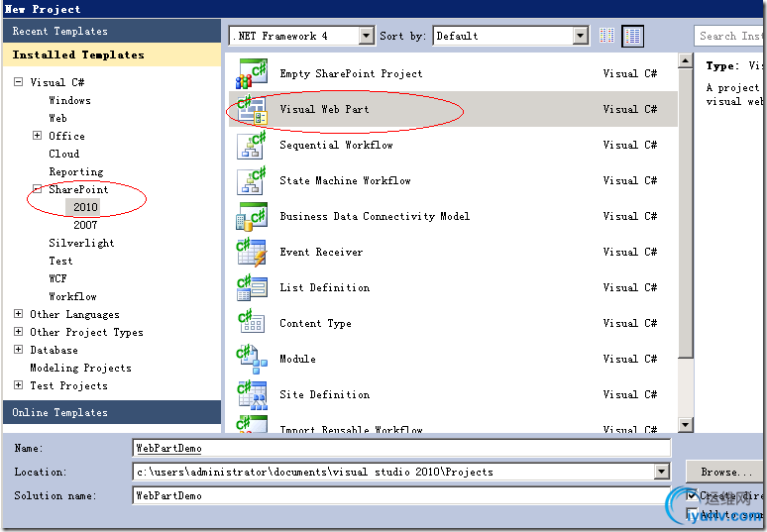
Task: Select the Site Definition template icon
Action: pyautogui.click(x=252, y=395)
